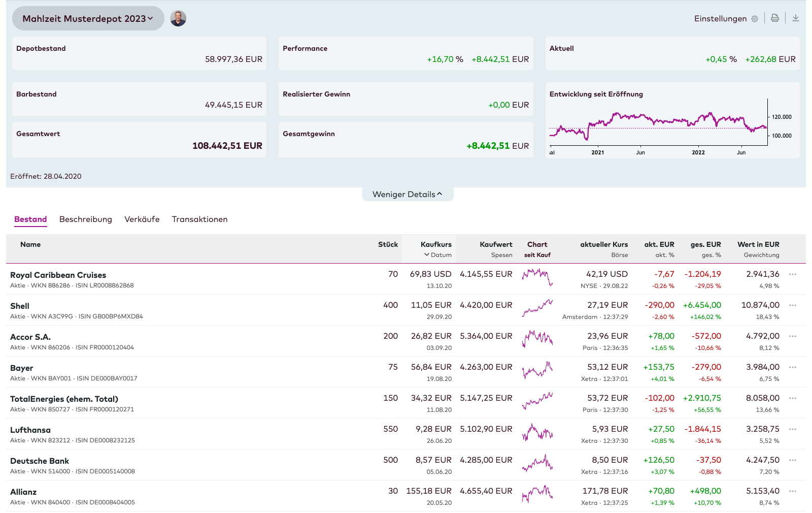Sort table by Wert in EUR header
This screenshot has width=812, height=513.
pyautogui.click(x=758, y=244)
